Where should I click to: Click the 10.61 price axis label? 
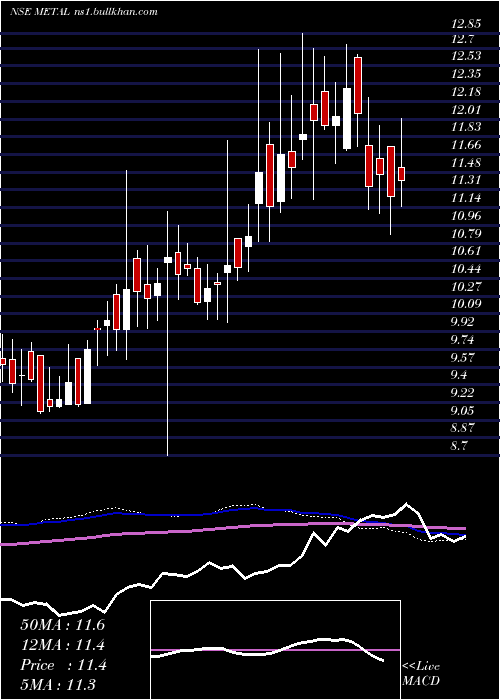pos(467,251)
